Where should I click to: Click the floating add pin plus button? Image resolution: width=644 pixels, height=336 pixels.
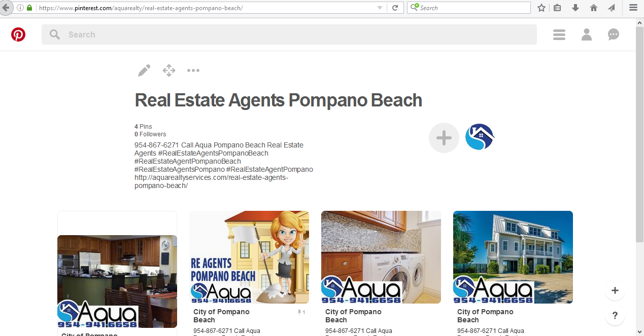click(615, 290)
